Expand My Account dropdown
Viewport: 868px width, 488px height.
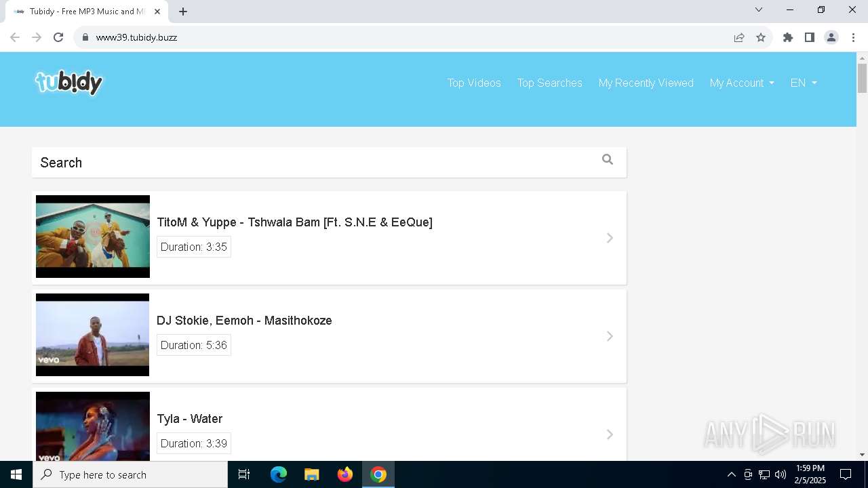click(x=742, y=83)
